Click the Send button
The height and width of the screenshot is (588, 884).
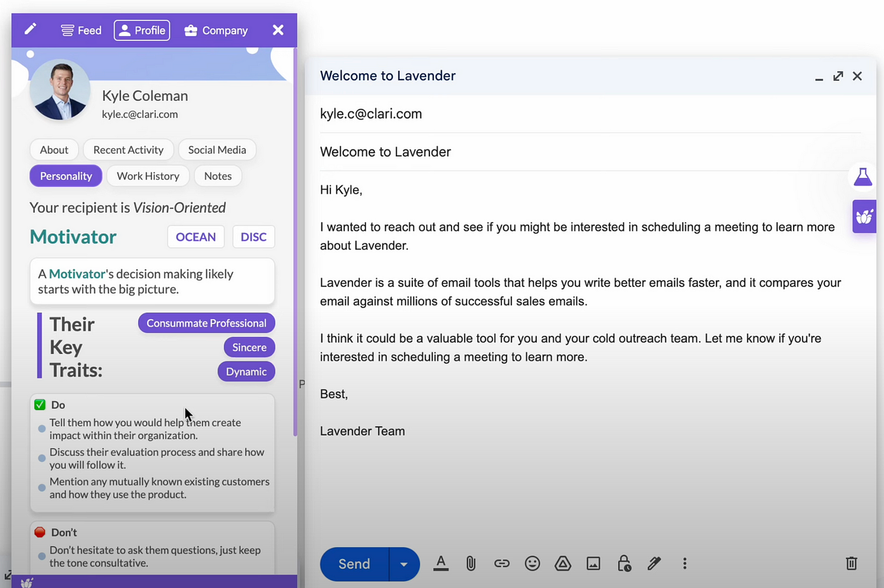tap(354, 564)
